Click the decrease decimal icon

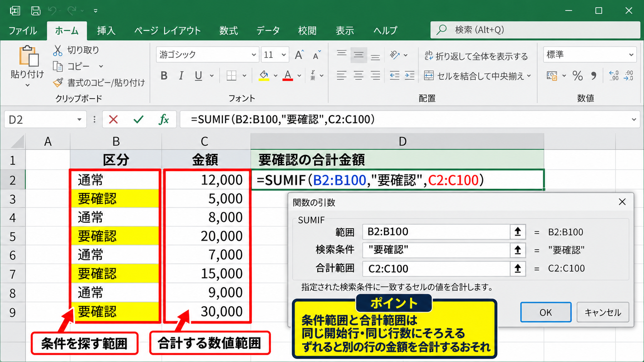coord(629,75)
